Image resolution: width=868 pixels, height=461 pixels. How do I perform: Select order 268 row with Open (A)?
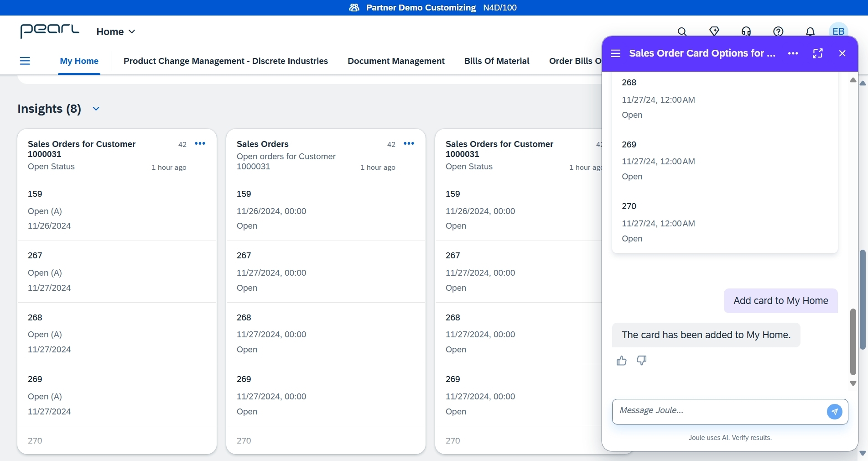[x=117, y=333]
